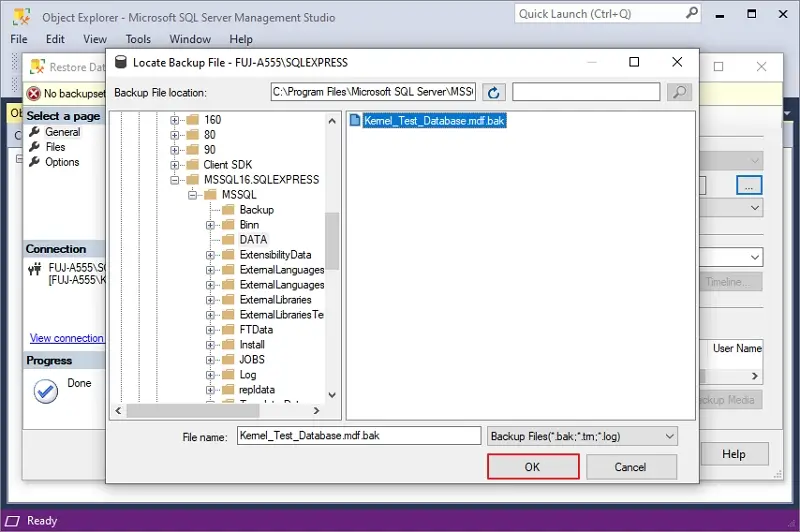This screenshot has width=800, height=532.
Task: Select the Install folder in tree
Action: (252, 345)
